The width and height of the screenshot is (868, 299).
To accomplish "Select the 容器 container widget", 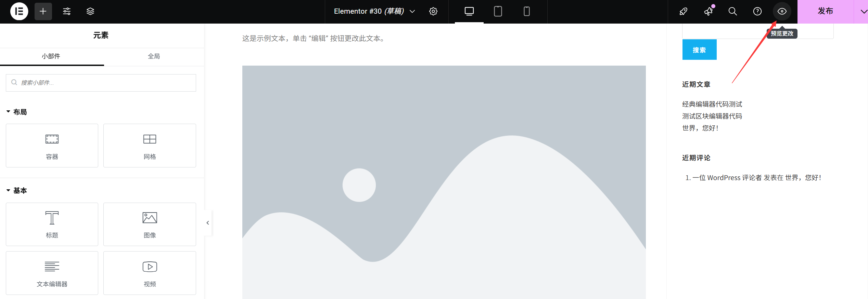I will coord(52,146).
